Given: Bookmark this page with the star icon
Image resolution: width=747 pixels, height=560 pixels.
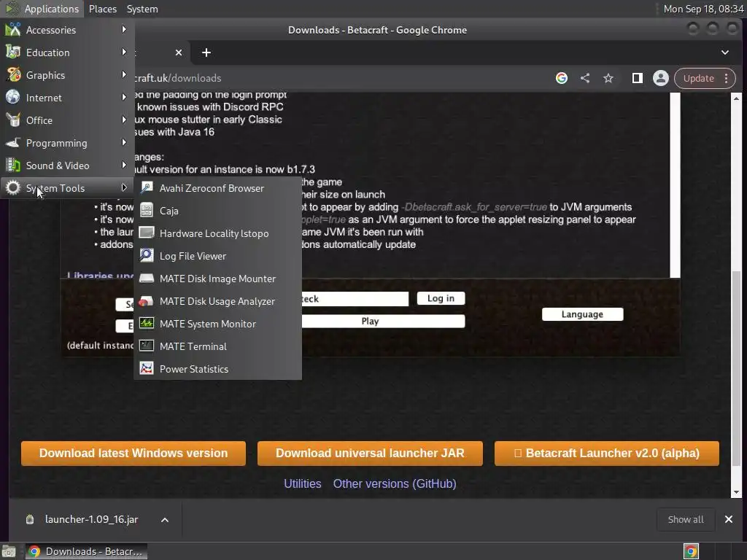Looking at the screenshot, I should pyautogui.click(x=608, y=78).
